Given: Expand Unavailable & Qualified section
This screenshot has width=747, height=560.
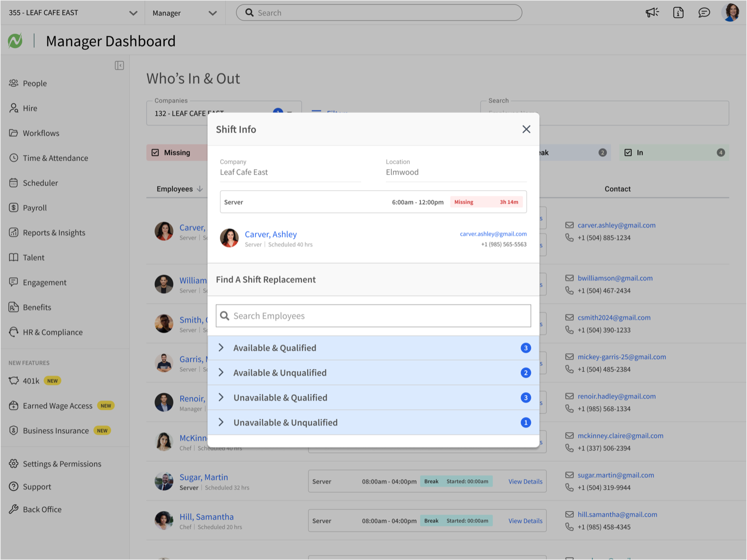Looking at the screenshot, I should (373, 397).
